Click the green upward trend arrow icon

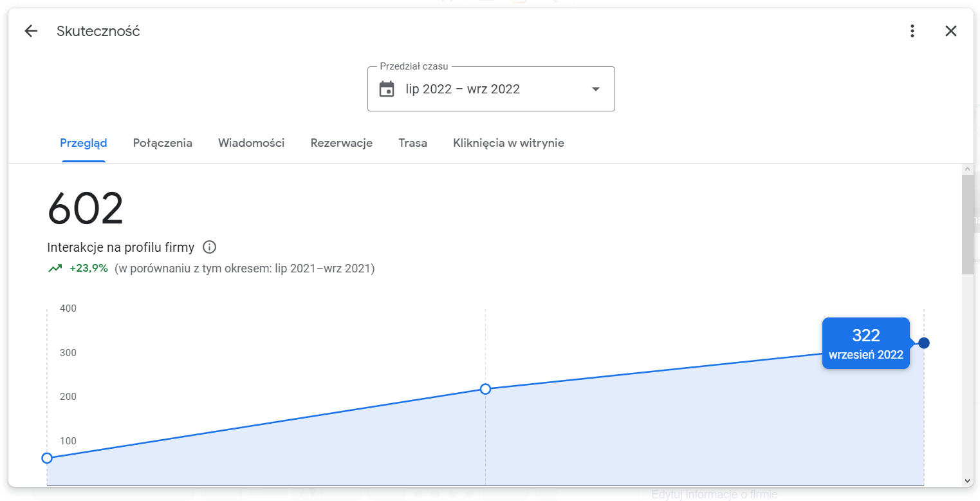55,267
